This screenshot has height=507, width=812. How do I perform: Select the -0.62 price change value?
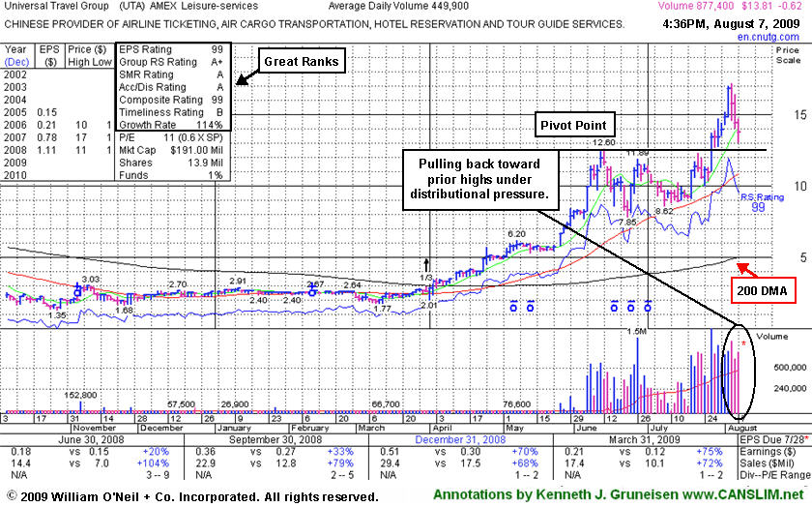(789, 6)
